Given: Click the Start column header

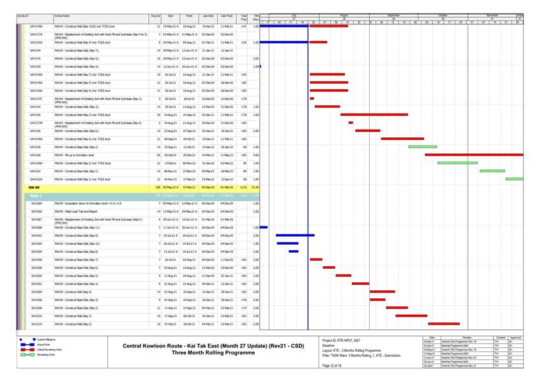Looking at the screenshot, I should click(x=171, y=15).
